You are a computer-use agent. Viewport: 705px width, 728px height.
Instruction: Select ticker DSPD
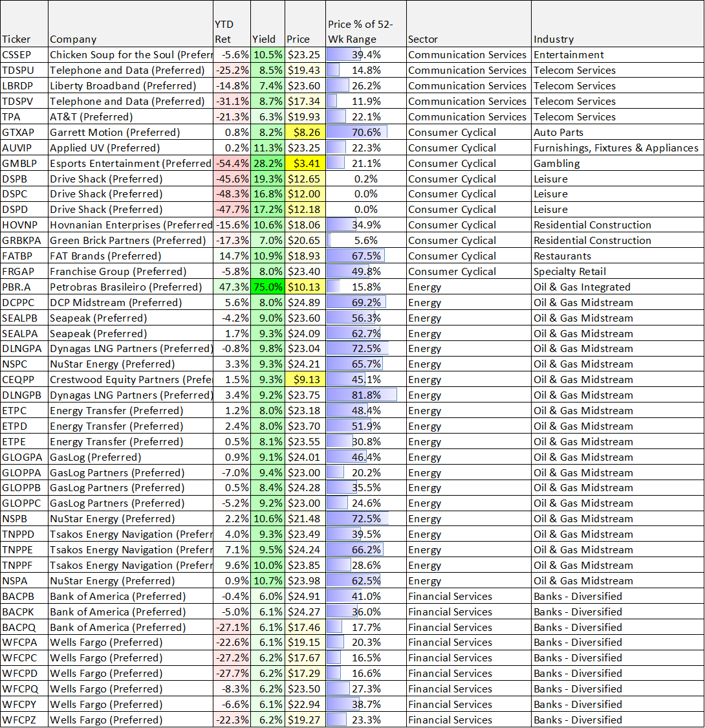tap(24, 210)
